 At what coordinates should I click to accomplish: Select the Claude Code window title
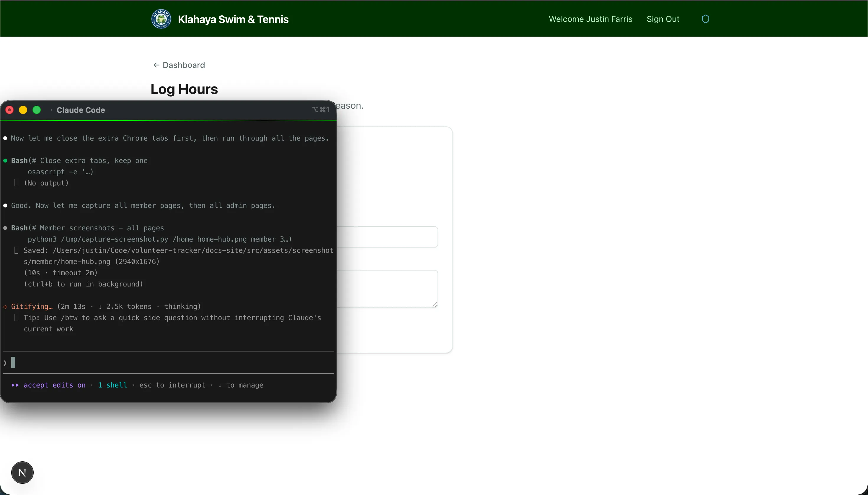click(81, 110)
